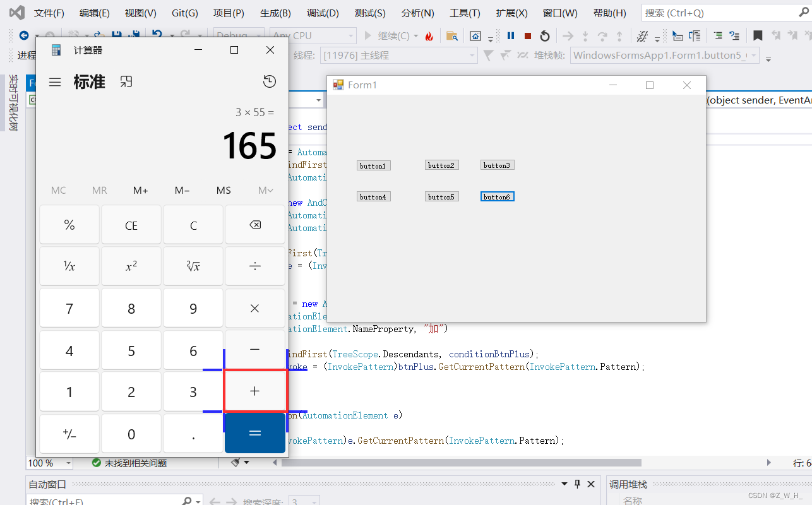Click digit 0 on the Calculator

[131, 434]
